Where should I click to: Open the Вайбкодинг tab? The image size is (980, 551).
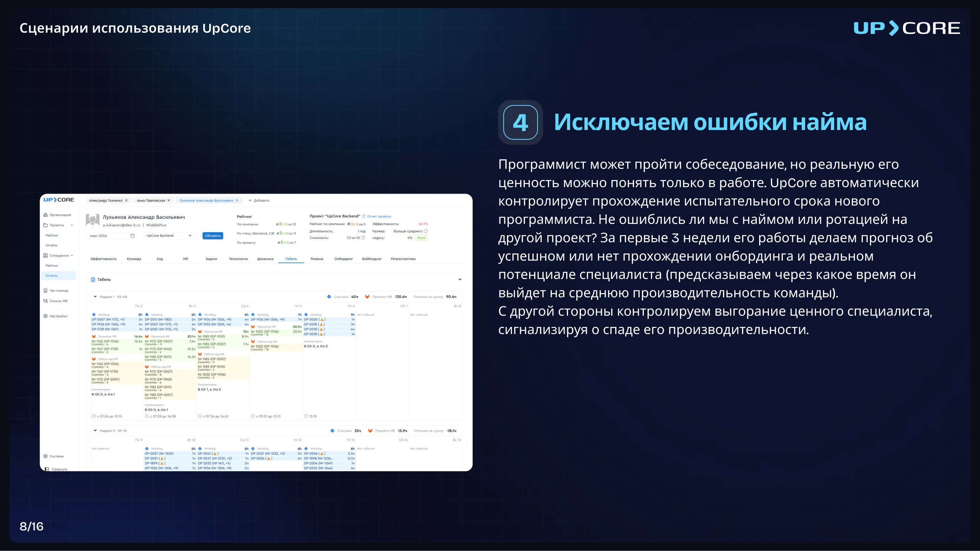(372, 259)
